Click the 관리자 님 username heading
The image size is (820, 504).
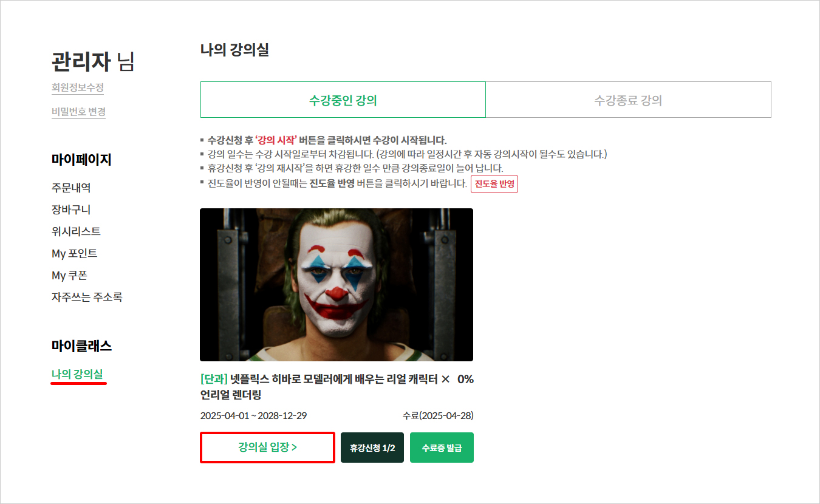92,61
